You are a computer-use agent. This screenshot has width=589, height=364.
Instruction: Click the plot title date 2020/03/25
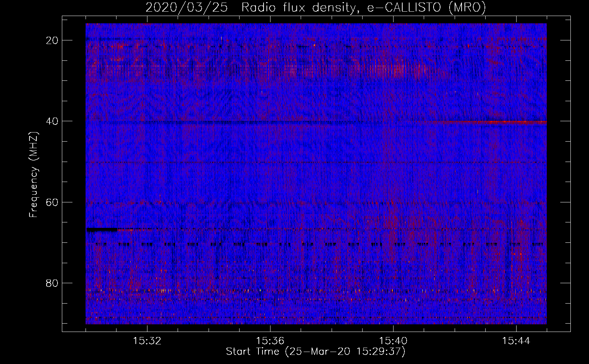[187, 8]
